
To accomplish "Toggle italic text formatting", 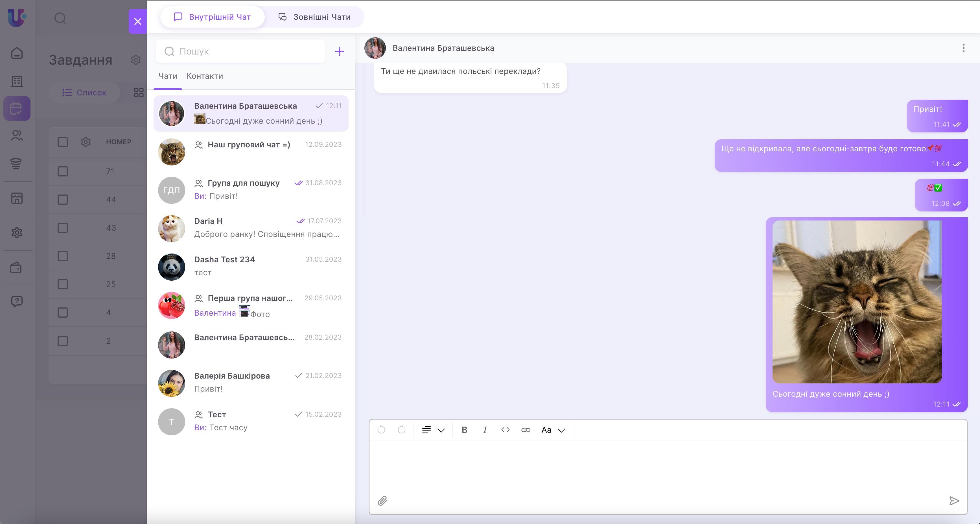I will (485, 430).
